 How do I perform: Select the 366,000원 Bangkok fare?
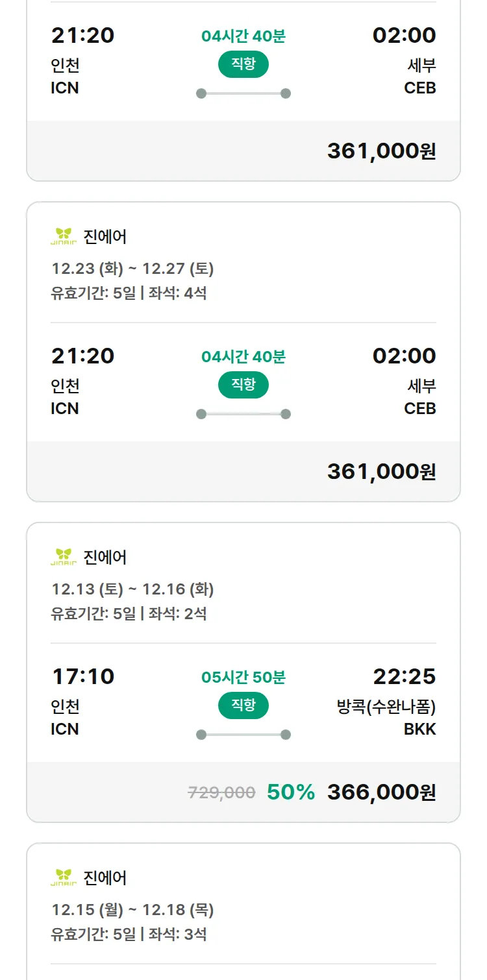(381, 792)
